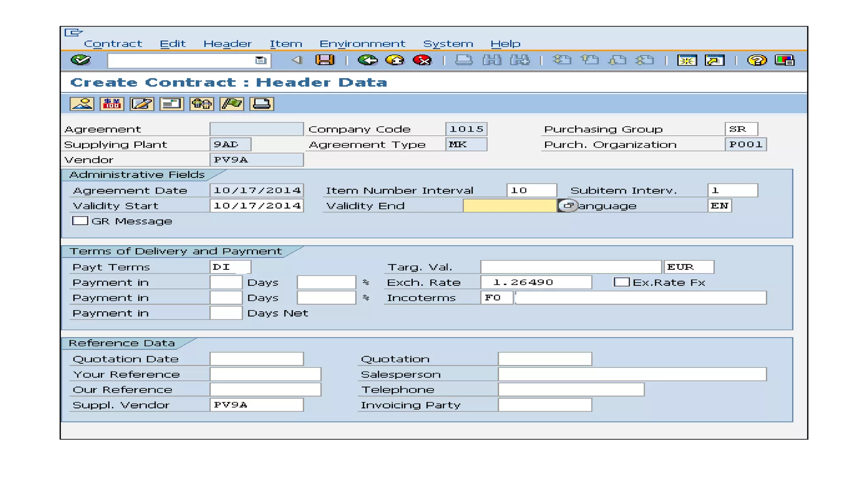Click the Customize Local Layout monitor icon
Viewport: 868px width, 488px height.
pos(784,60)
